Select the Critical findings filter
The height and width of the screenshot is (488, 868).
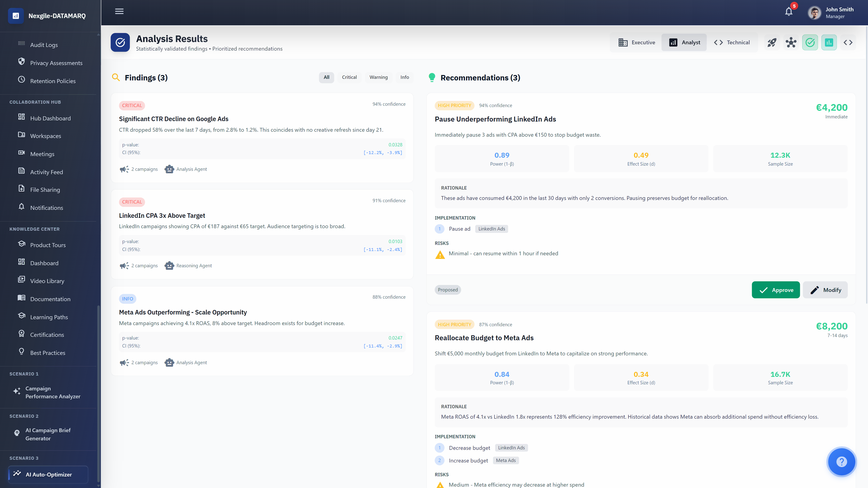coord(349,77)
